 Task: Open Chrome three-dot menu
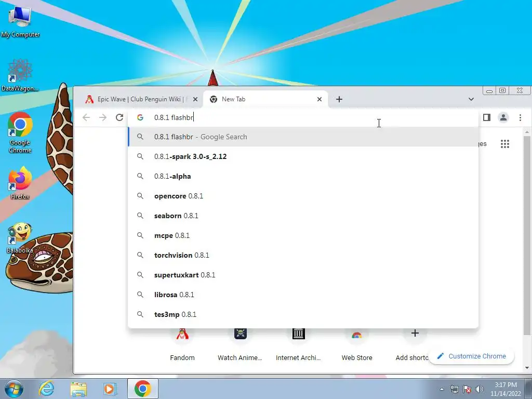pyautogui.click(x=520, y=117)
